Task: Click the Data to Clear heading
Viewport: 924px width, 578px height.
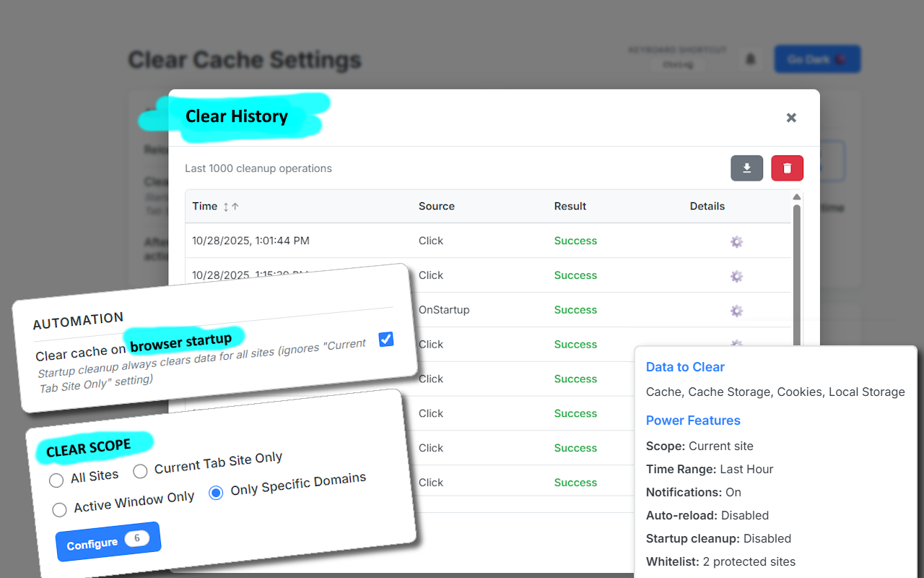Action: (685, 367)
